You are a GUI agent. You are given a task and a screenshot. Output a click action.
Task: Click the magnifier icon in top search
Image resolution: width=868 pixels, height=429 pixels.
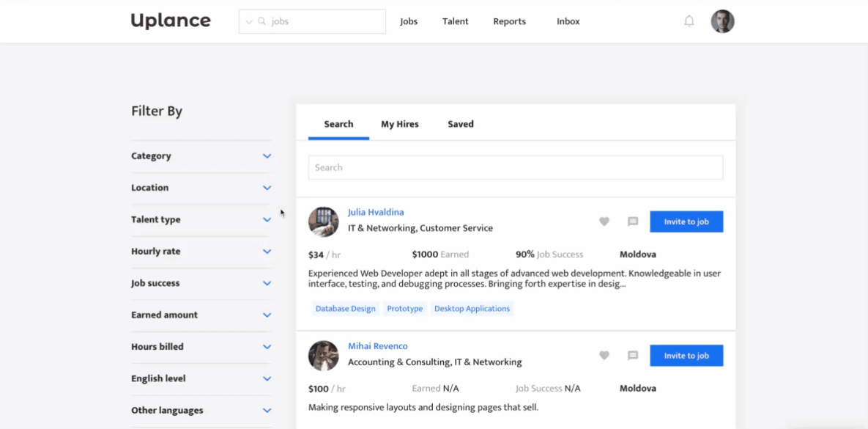point(262,22)
